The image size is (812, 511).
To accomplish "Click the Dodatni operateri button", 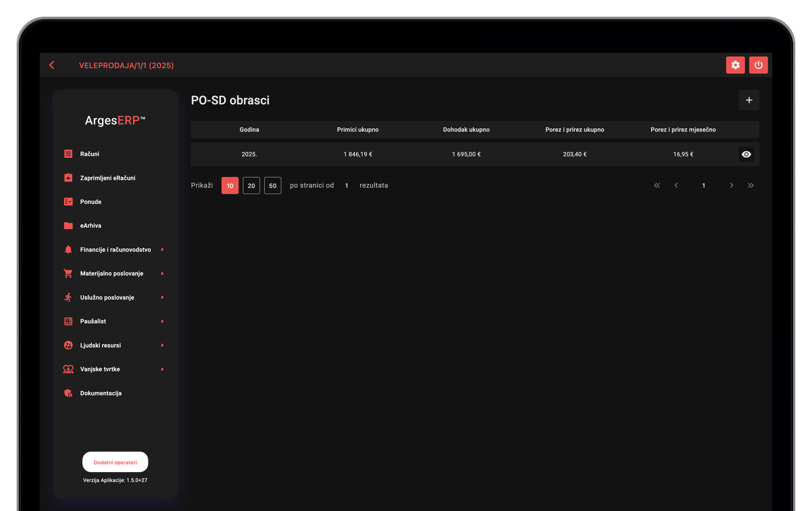I will 115,462.
